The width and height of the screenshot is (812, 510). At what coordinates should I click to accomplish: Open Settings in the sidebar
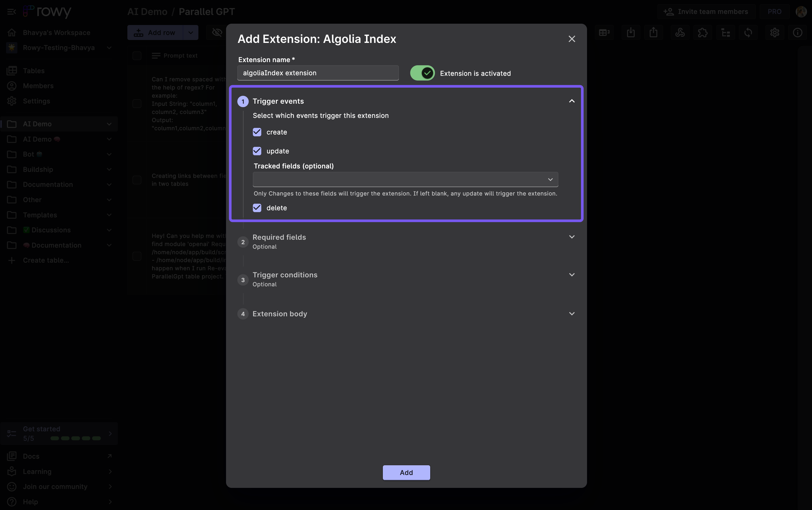click(x=59, y=101)
